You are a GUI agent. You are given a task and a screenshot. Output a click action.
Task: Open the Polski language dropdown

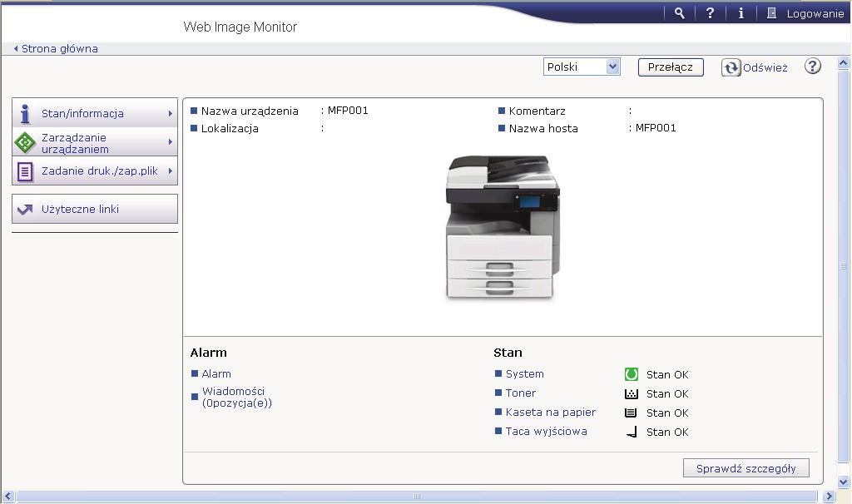click(582, 67)
